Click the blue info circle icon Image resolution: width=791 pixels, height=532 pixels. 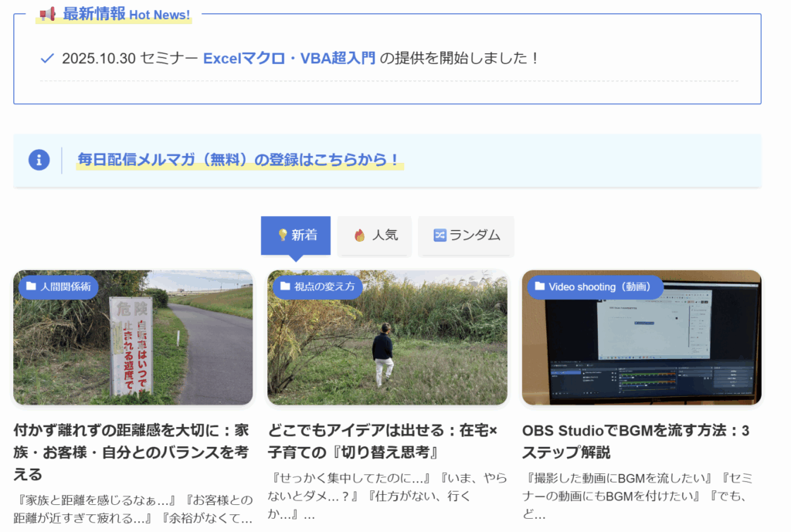point(39,160)
